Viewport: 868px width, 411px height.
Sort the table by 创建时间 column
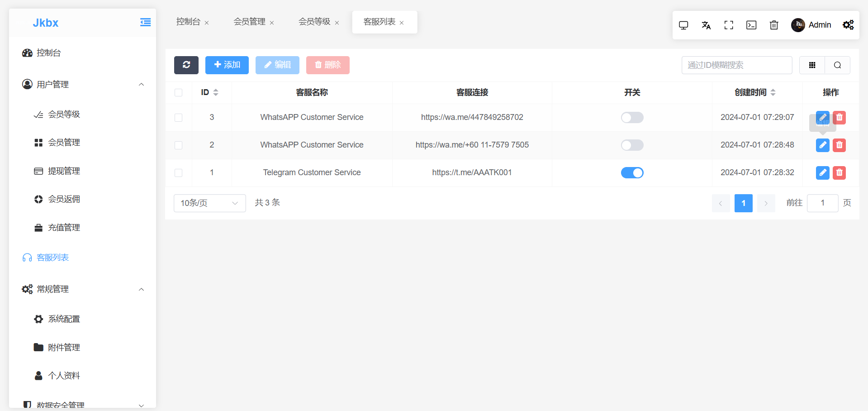point(773,92)
